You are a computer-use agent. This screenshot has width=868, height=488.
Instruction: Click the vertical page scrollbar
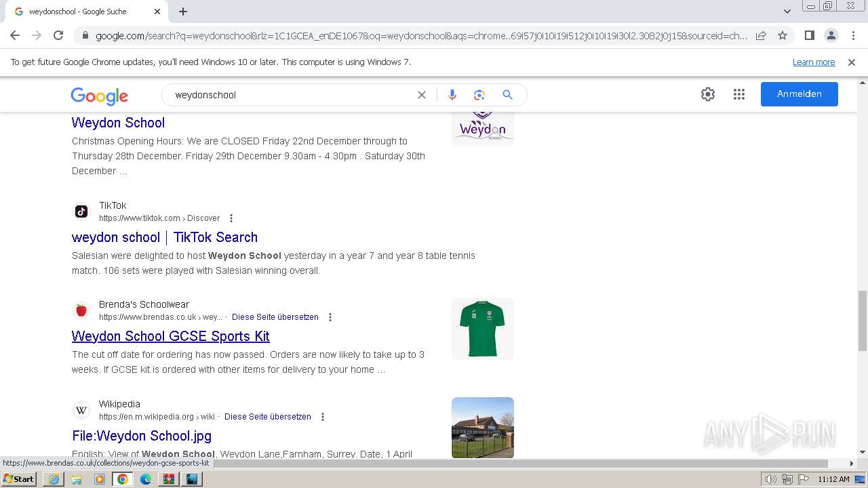(863, 321)
